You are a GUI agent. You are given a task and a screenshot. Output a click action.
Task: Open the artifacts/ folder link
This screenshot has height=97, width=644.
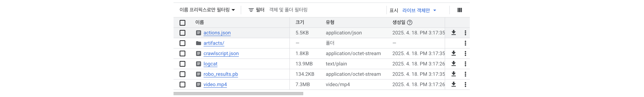point(214,43)
